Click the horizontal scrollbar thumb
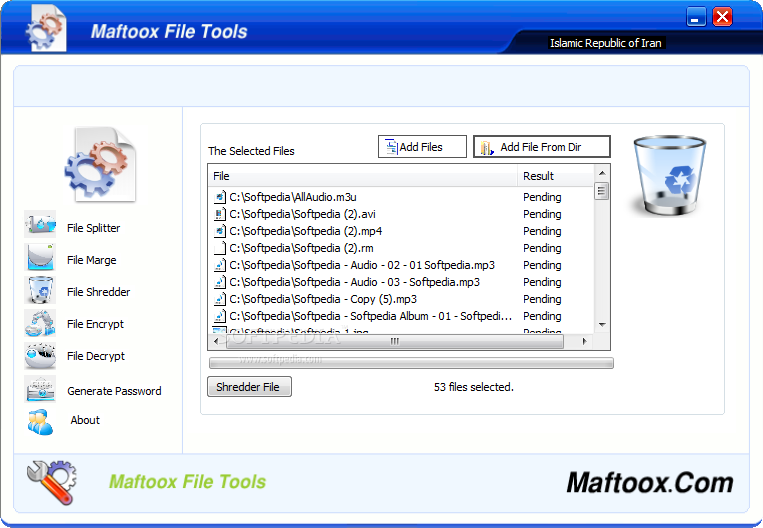763x528 pixels. pos(394,342)
